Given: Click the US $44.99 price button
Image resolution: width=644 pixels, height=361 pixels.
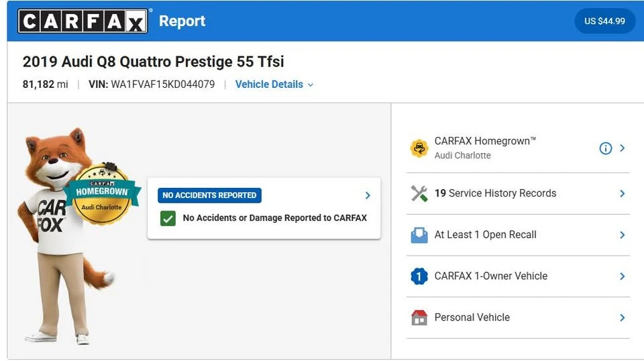Looking at the screenshot, I should click(x=604, y=21).
